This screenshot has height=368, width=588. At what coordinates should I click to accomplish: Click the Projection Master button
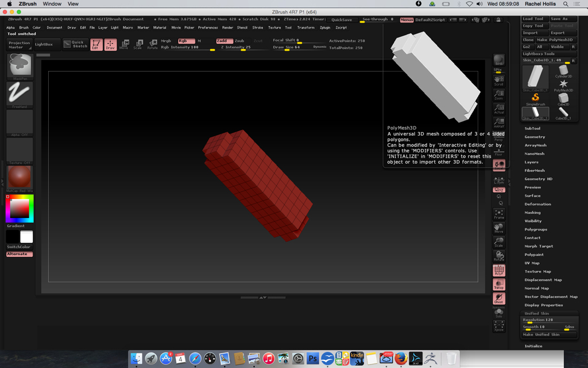(x=19, y=45)
